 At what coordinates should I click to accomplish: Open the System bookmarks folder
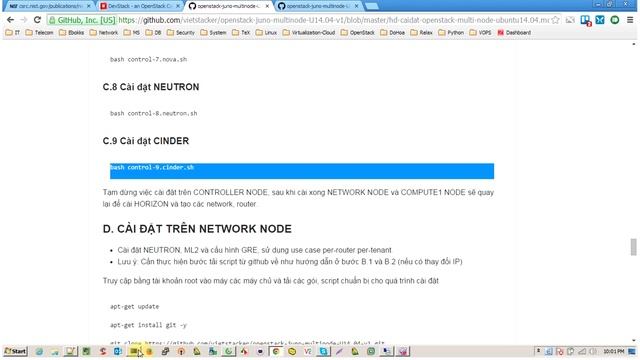213,32
